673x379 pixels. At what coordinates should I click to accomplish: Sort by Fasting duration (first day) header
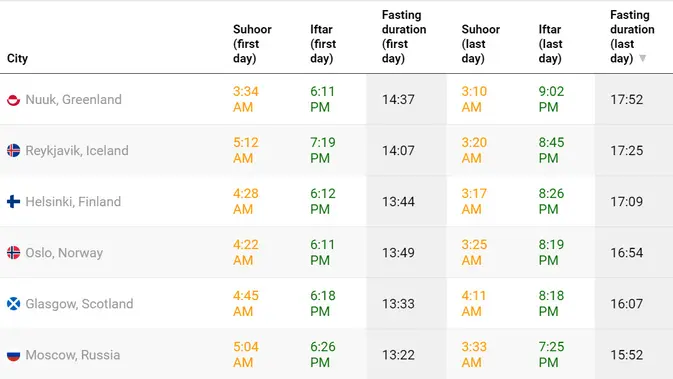(x=404, y=36)
